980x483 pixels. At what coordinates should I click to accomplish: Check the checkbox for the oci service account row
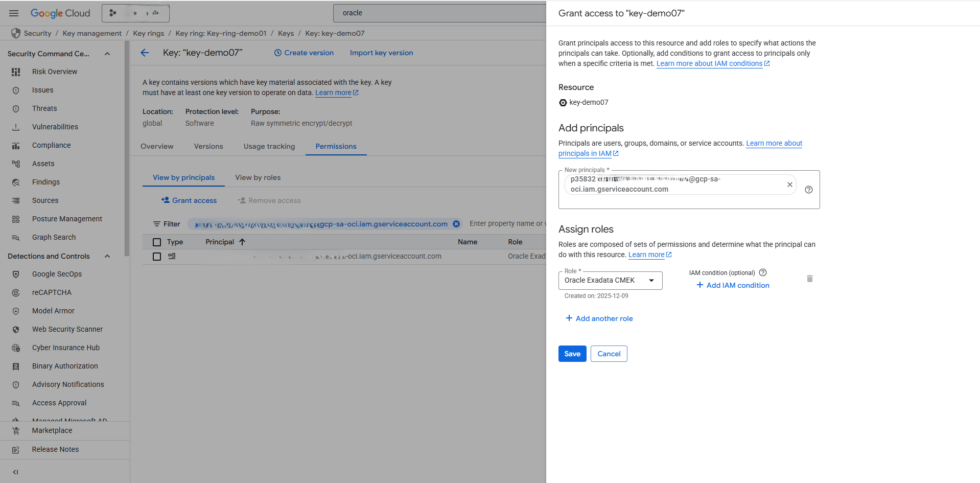pyautogui.click(x=157, y=256)
